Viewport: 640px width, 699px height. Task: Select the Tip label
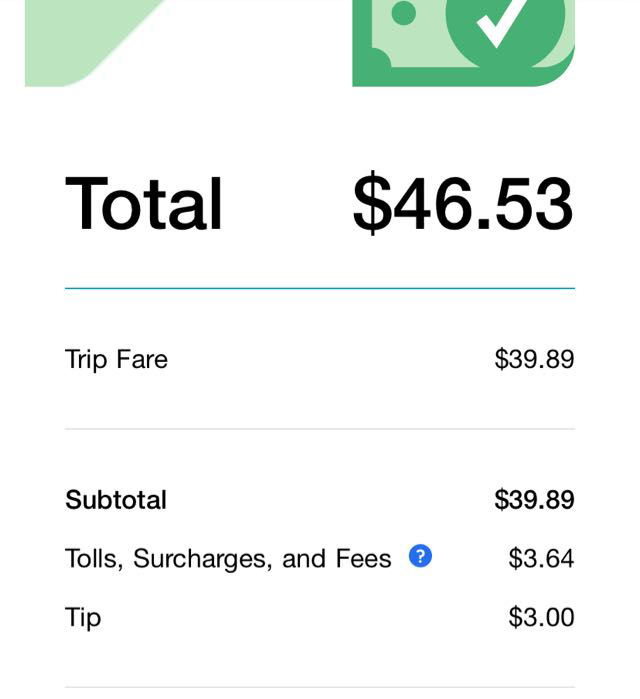pos(83,617)
